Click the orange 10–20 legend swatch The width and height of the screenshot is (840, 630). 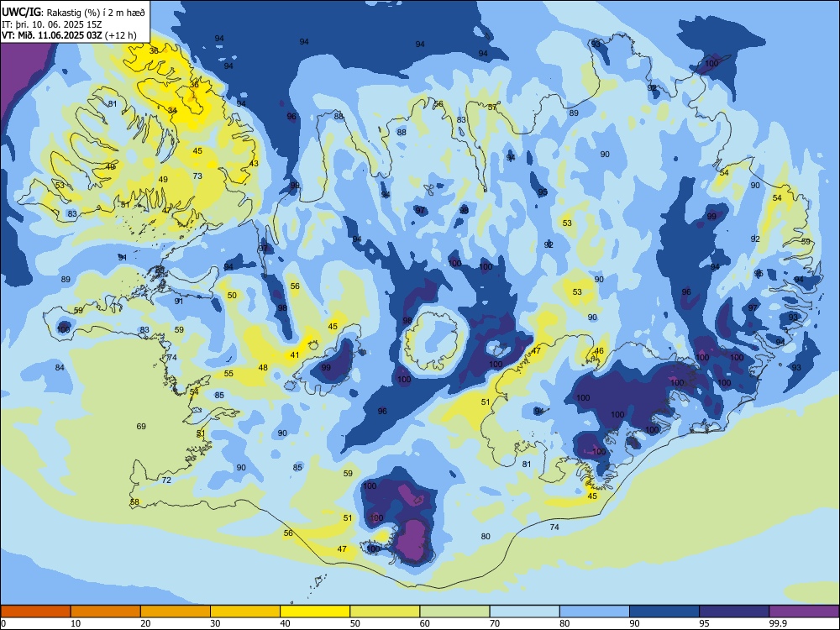(x=106, y=612)
